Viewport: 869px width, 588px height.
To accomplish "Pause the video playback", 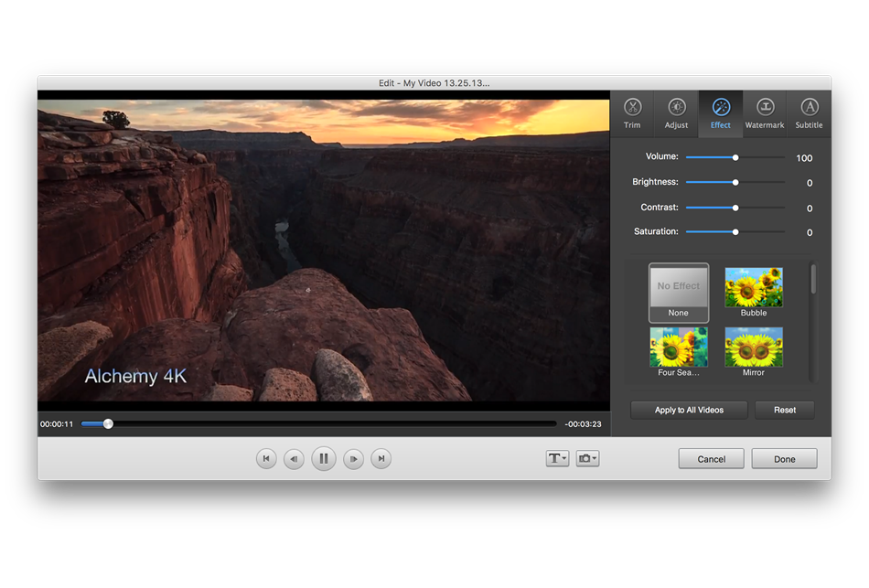I will pyautogui.click(x=323, y=458).
